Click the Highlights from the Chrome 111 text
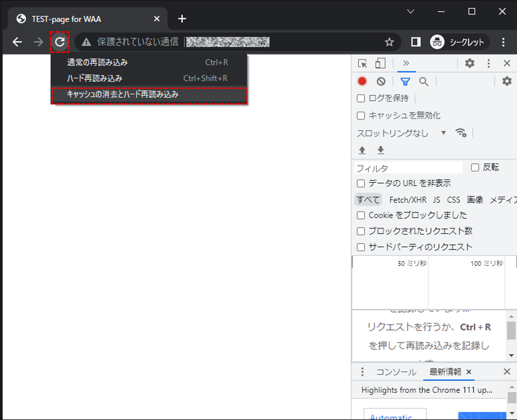 click(x=427, y=390)
